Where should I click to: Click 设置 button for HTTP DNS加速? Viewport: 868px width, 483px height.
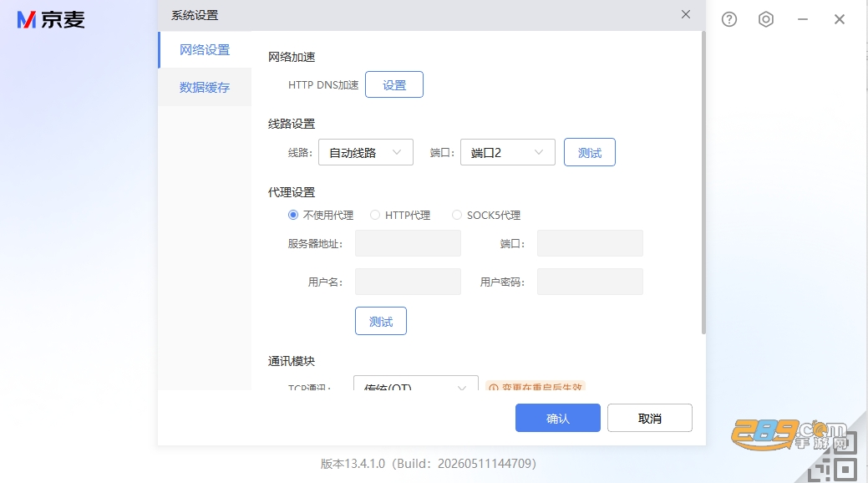pos(394,84)
